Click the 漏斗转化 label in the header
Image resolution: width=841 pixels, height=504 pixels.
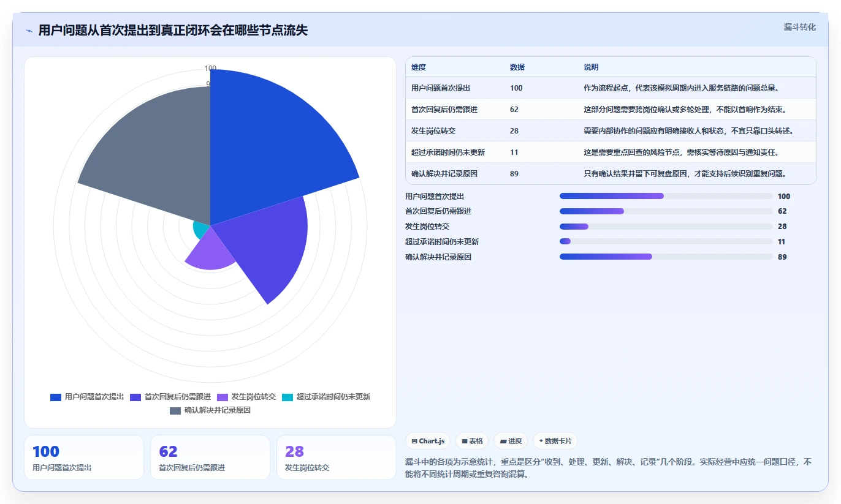click(799, 27)
